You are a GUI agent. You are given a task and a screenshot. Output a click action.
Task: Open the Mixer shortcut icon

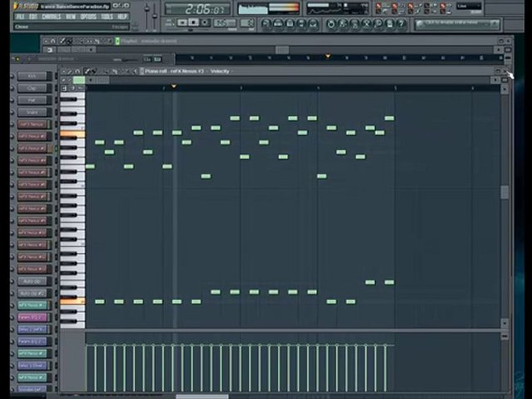(313, 23)
